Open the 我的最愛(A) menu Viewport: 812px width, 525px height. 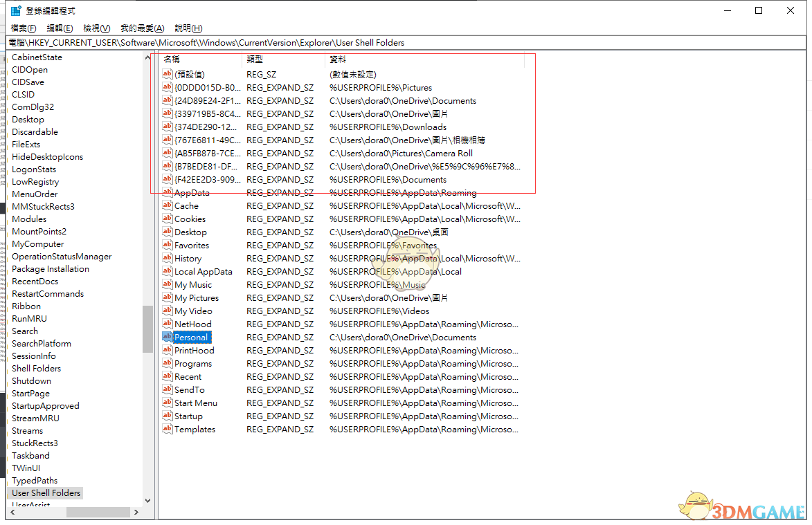142,28
